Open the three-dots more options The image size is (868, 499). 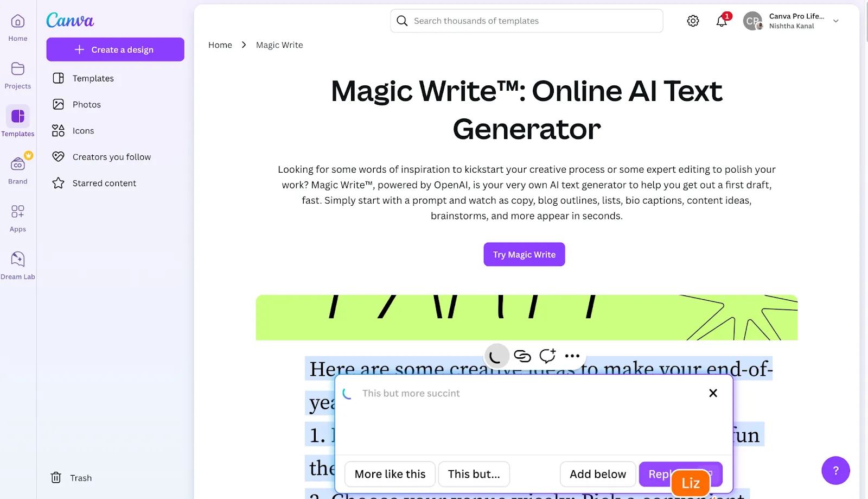572,356
